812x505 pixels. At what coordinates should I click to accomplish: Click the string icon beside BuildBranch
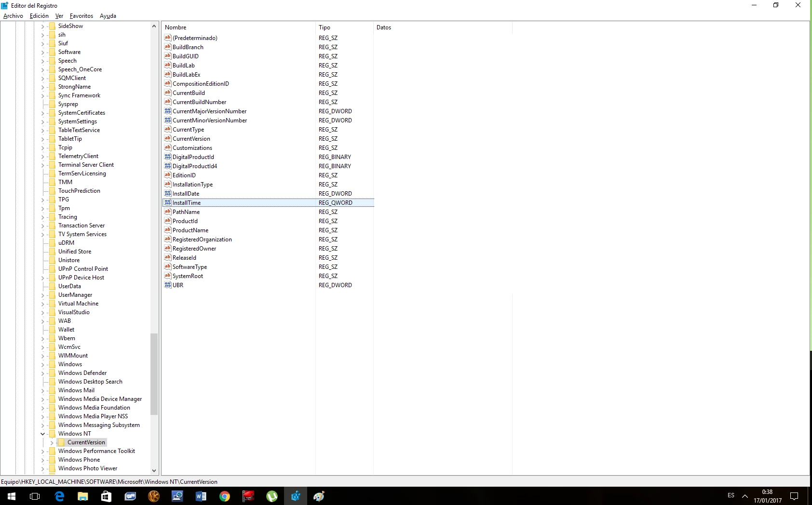click(x=168, y=47)
